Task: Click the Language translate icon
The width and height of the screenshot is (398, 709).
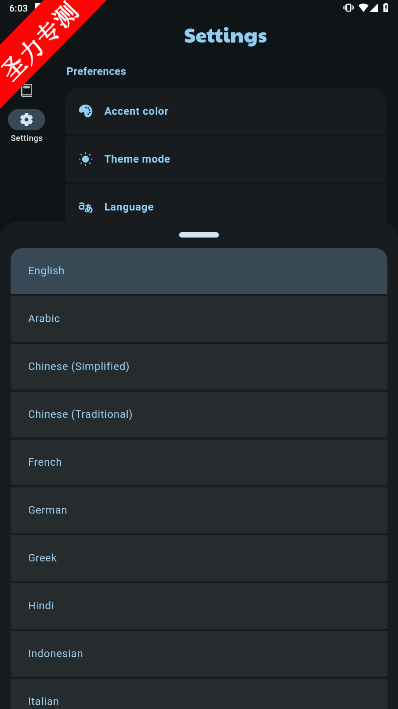Action: coord(85,207)
